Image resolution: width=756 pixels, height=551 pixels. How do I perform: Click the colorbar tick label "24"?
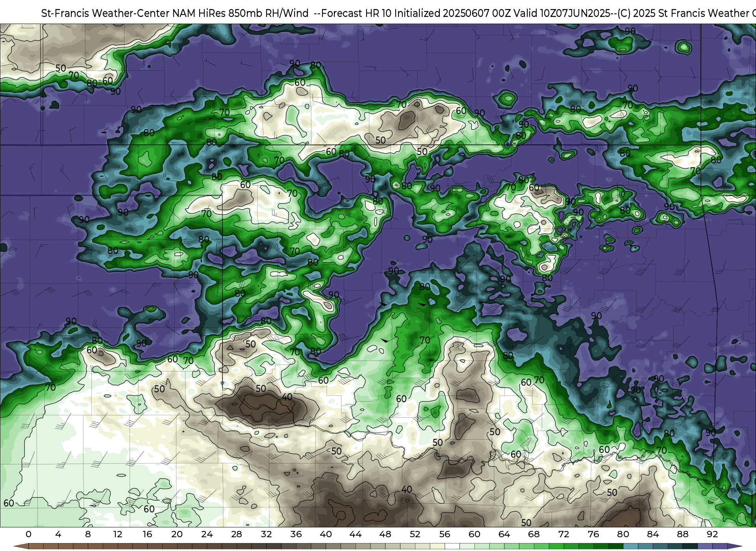(207, 534)
